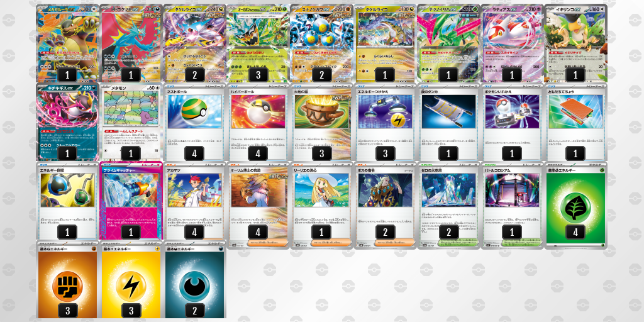Pick the Pokémon Switch card
644x322 pixels.
(x=512, y=122)
